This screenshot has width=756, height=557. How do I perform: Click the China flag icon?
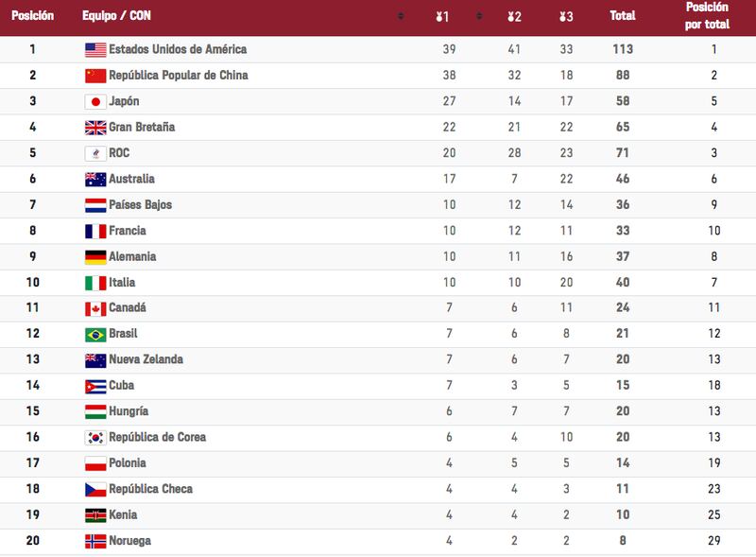95,76
